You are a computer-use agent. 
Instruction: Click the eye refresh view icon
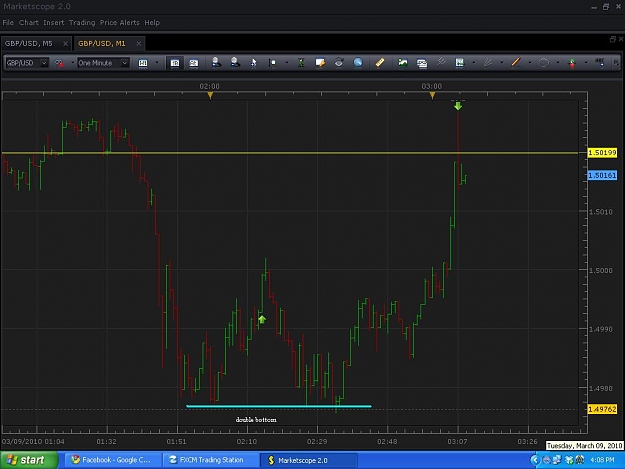point(339,63)
